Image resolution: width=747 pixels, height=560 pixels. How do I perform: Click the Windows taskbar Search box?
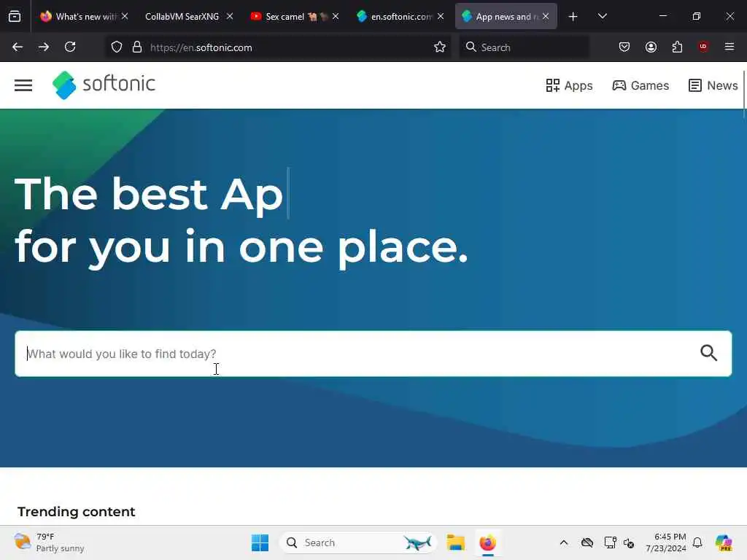pos(357,542)
